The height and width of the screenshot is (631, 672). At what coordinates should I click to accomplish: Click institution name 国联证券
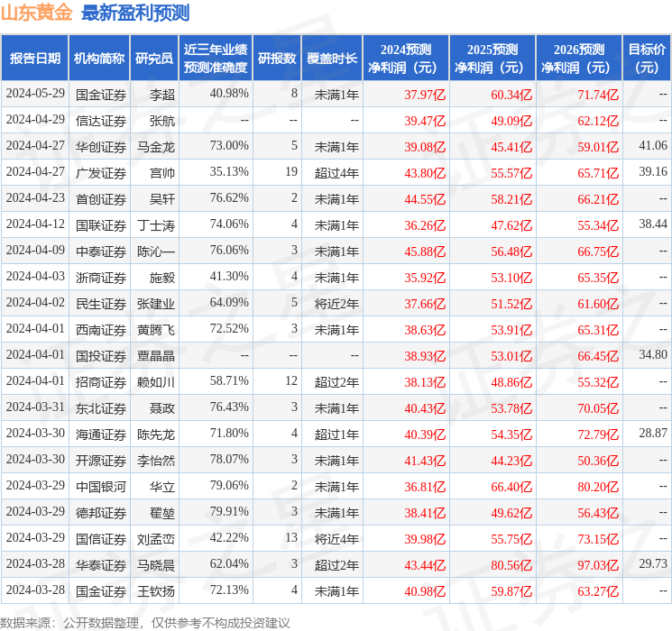tap(101, 225)
